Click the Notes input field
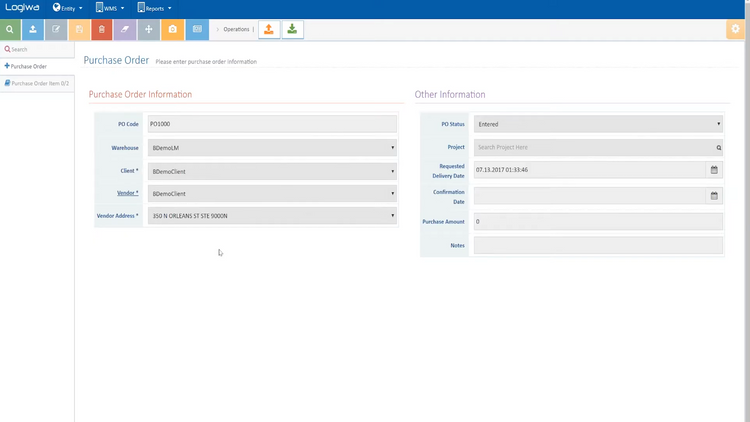The image size is (750, 422). pyautogui.click(x=598, y=245)
